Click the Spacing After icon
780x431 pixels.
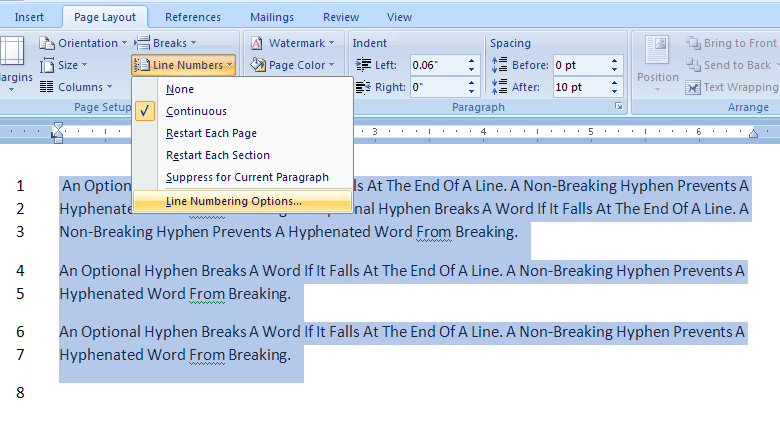tap(499, 87)
